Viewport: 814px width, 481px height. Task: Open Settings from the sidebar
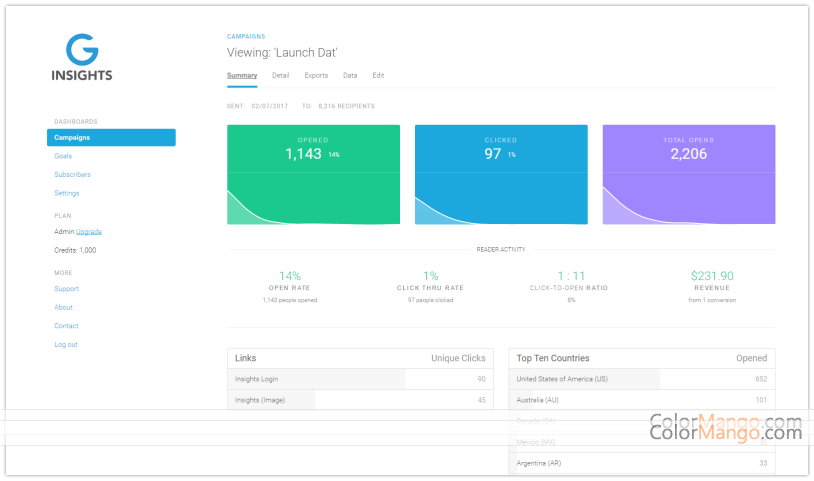coord(67,193)
